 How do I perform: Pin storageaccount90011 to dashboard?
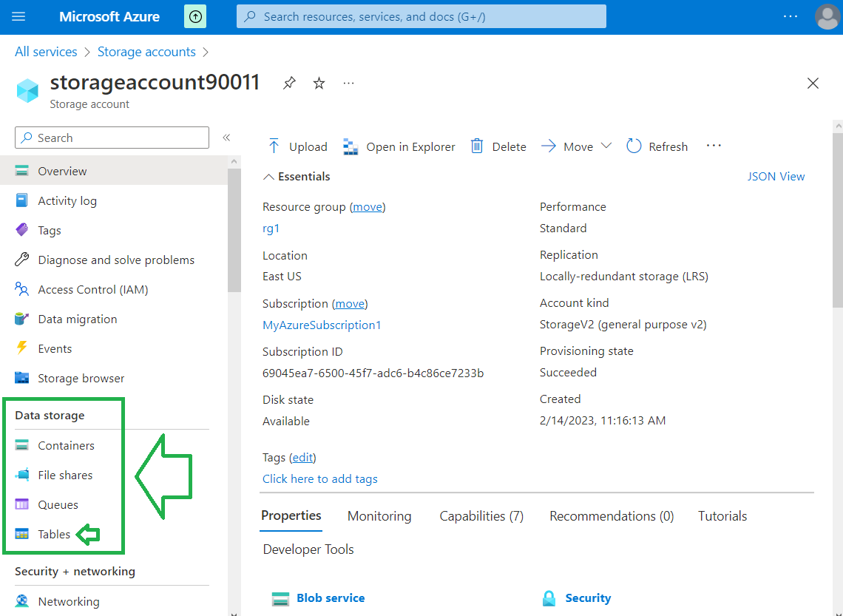point(289,84)
